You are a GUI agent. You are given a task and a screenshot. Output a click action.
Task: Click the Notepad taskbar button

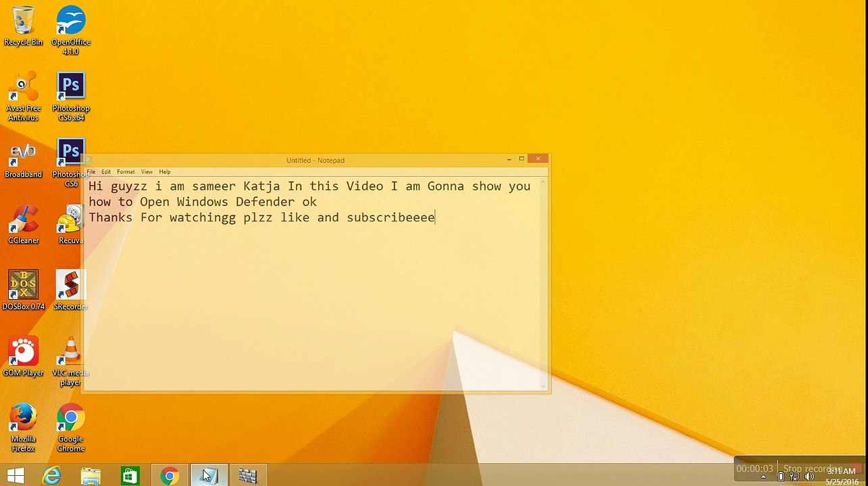coord(209,475)
